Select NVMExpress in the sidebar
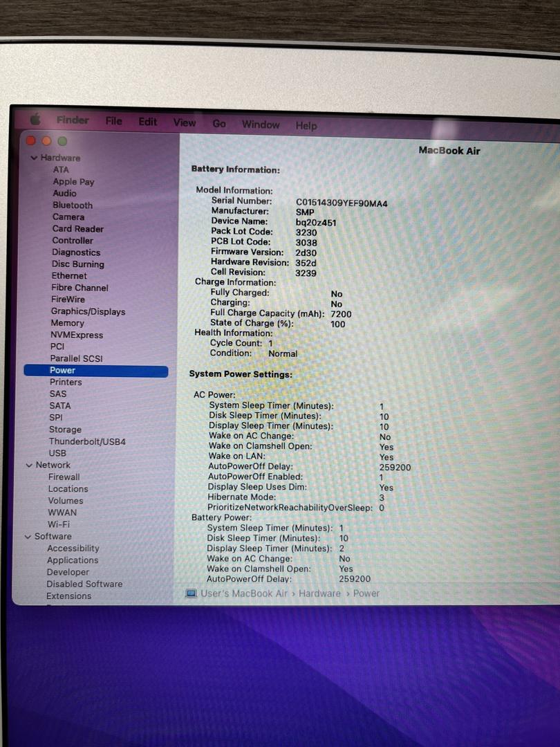 point(77,335)
